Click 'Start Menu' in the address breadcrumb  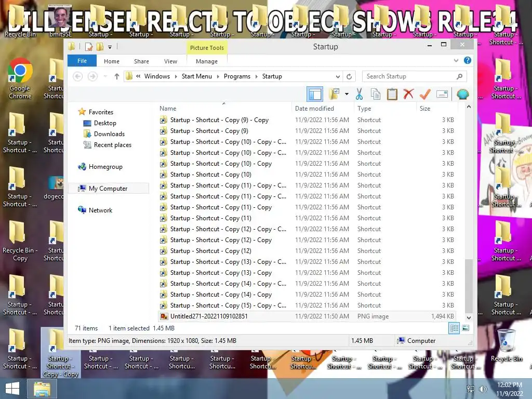tap(197, 76)
